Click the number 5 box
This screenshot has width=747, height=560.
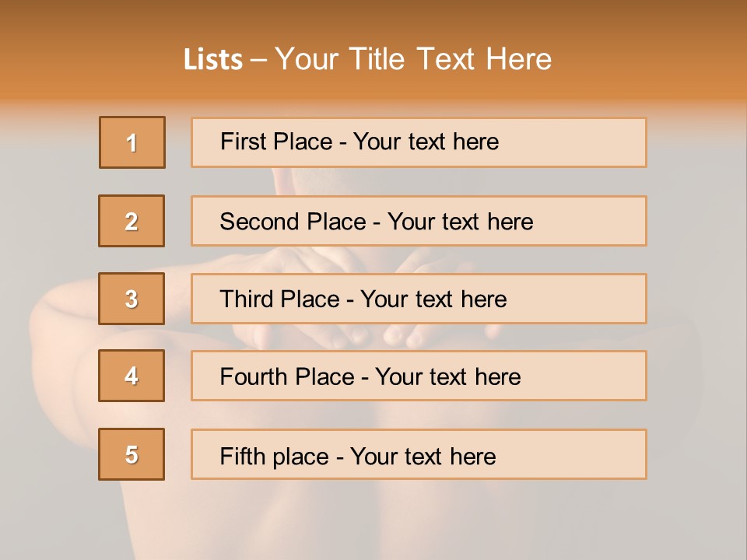coord(132,454)
